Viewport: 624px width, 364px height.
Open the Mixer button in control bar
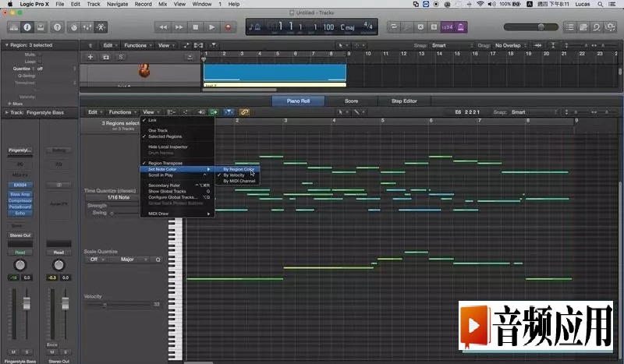pyautogui.click(x=87, y=27)
